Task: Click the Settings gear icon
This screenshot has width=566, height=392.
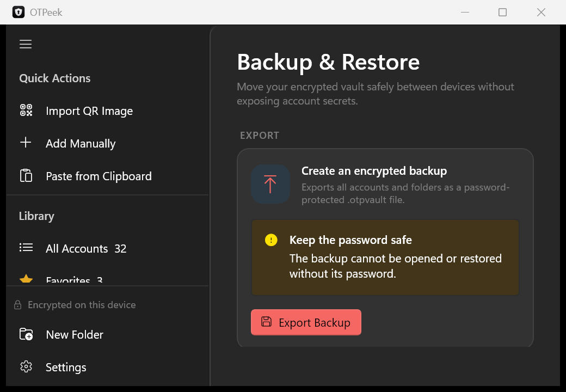Action: click(26, 367)
